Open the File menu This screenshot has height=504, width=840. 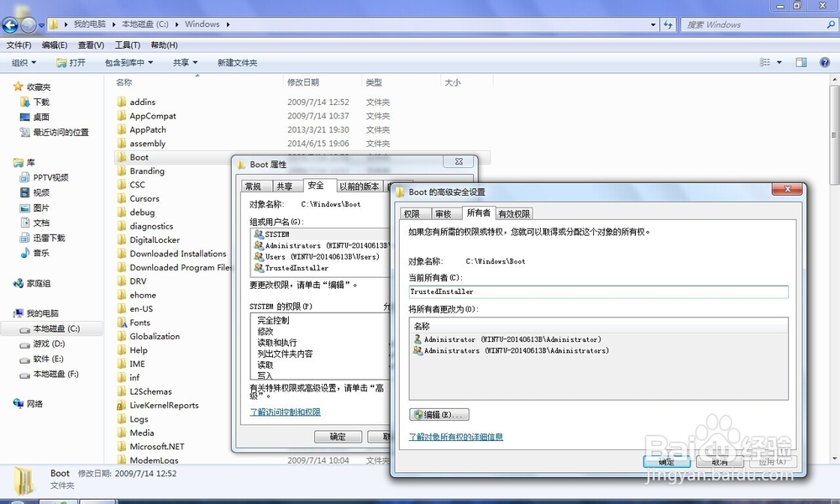click(x=18, y=45)
